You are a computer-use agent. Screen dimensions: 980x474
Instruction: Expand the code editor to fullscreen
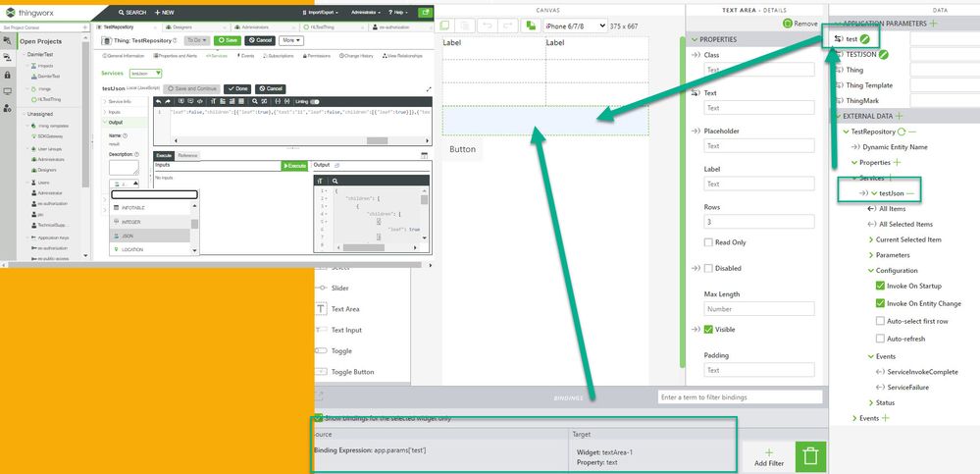pyautogui.click(x=429, y=89)
